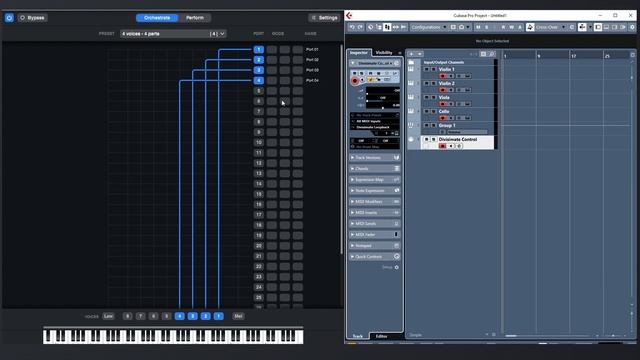640x360 pixels.
Task: Toggle Solo (S) button in Cubase toolbar
Action: pos(487,27)
